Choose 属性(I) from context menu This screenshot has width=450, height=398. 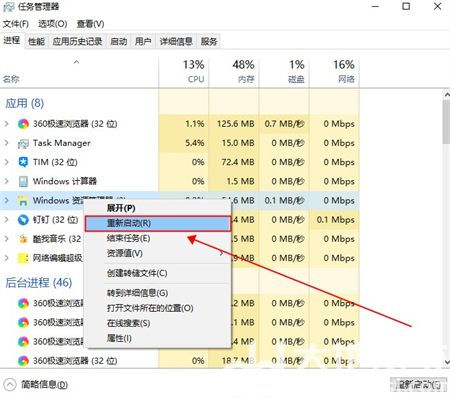157,339
